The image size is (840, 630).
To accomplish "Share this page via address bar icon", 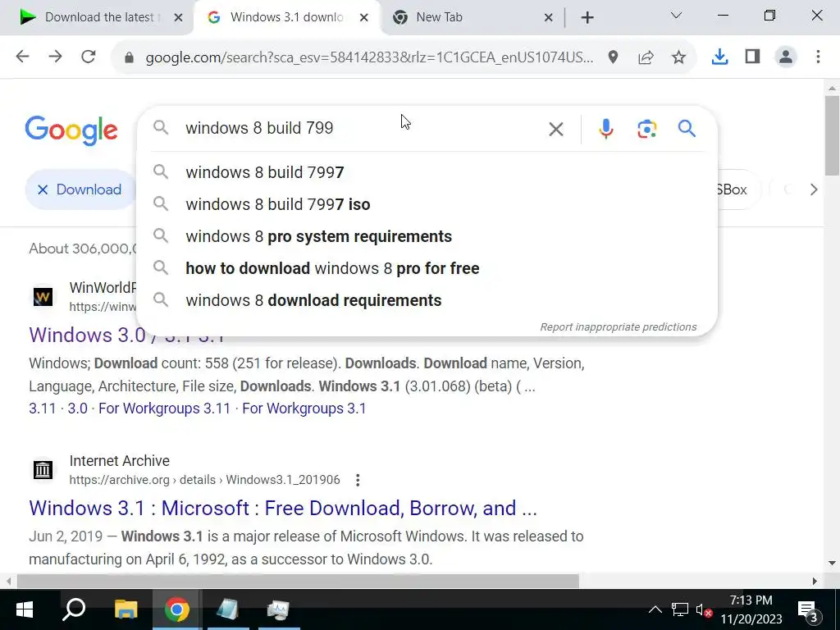I will coord(646,57).
